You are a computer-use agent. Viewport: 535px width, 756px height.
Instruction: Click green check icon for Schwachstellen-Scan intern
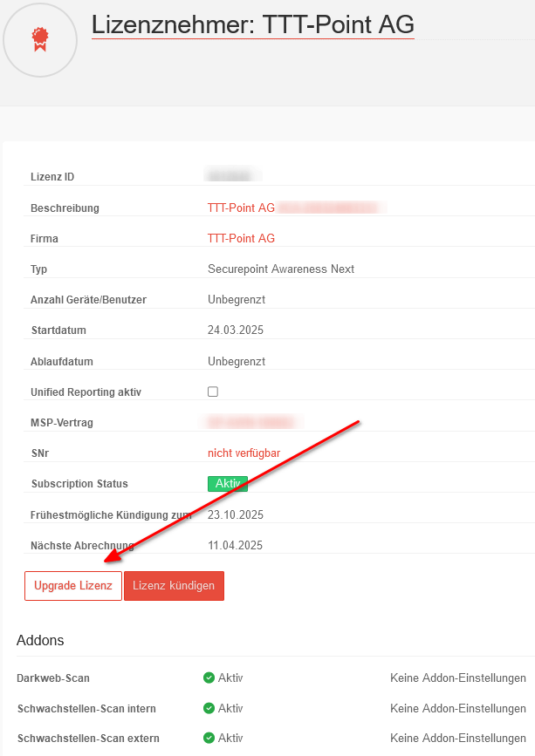coord(209,708)
